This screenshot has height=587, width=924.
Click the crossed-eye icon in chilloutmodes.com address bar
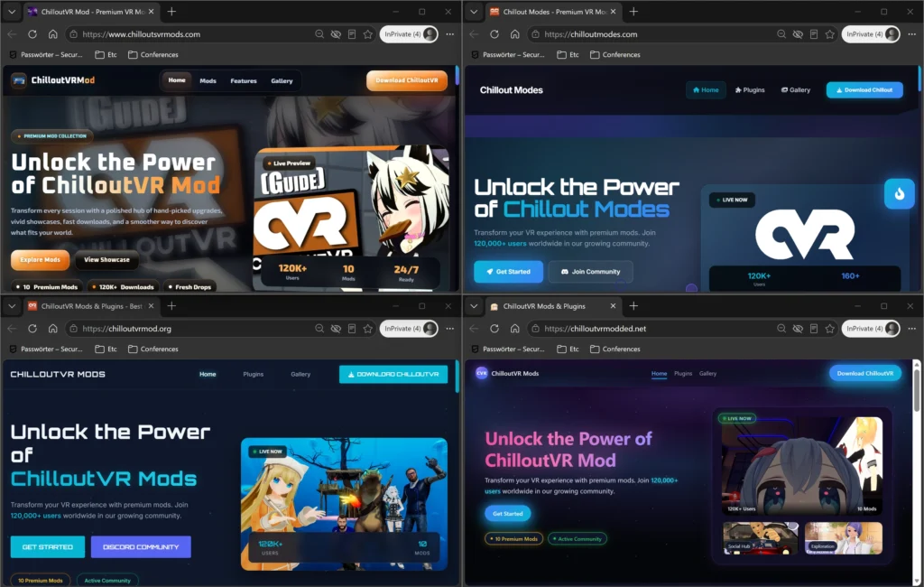[x=798, y=34]
